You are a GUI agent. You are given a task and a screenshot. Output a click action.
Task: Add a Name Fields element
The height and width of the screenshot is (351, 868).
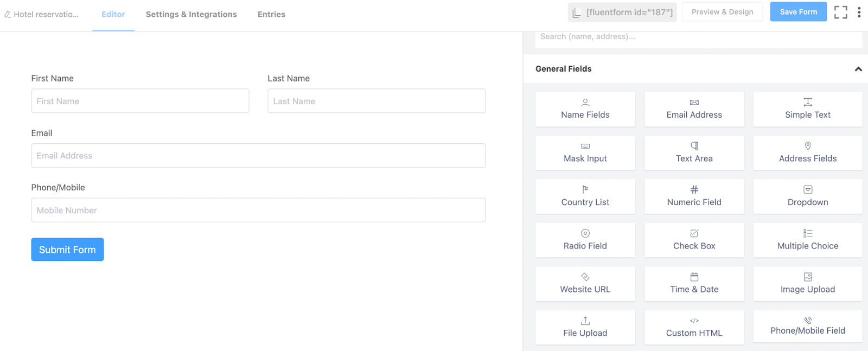tap(585, 109)
